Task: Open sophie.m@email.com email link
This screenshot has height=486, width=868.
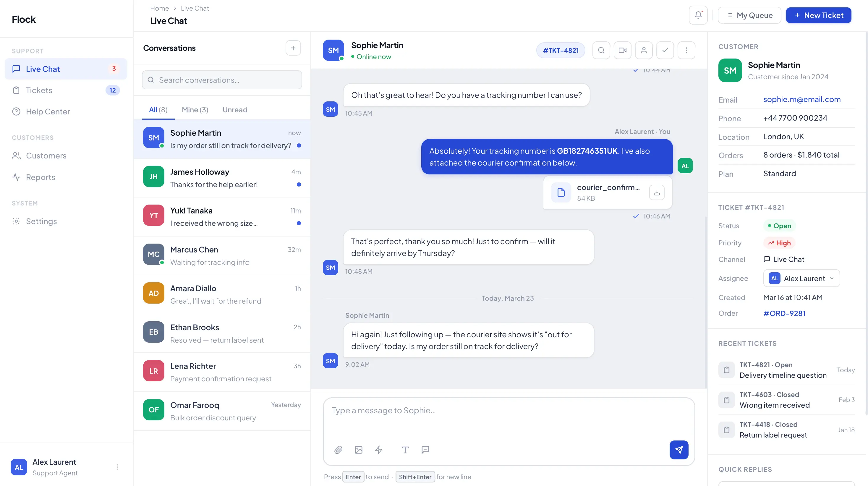Action: click(x=801, y=99)
